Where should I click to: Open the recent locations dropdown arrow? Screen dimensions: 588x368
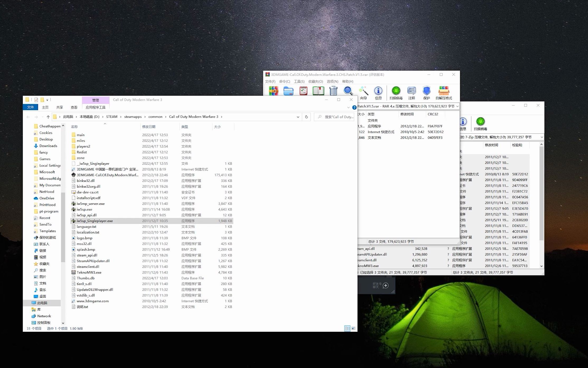point(43,117)
